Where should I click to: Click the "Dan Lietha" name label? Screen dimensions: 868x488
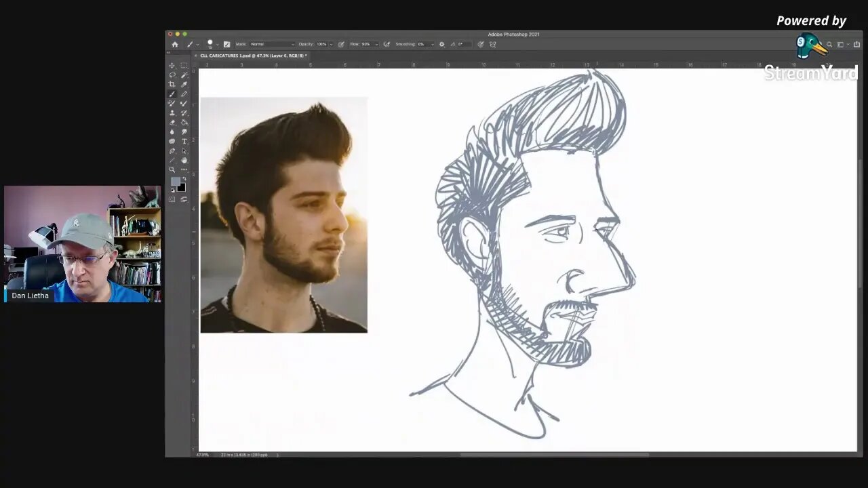pyautogui.click(x=30, y=296)
